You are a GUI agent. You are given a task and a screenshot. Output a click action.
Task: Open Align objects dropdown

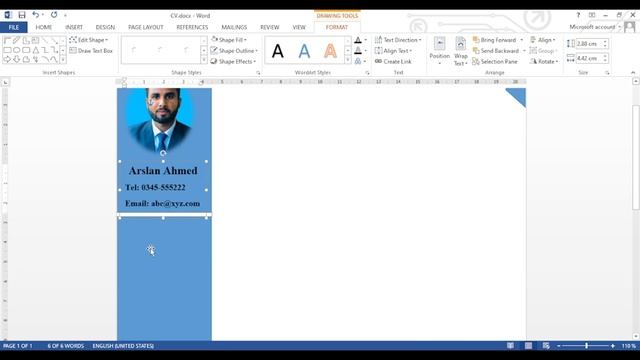(x=543, y=40)
